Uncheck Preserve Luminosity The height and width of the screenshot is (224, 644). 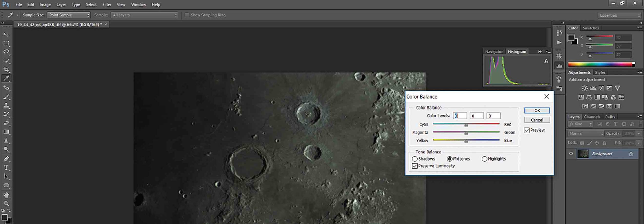coord(415,166)
